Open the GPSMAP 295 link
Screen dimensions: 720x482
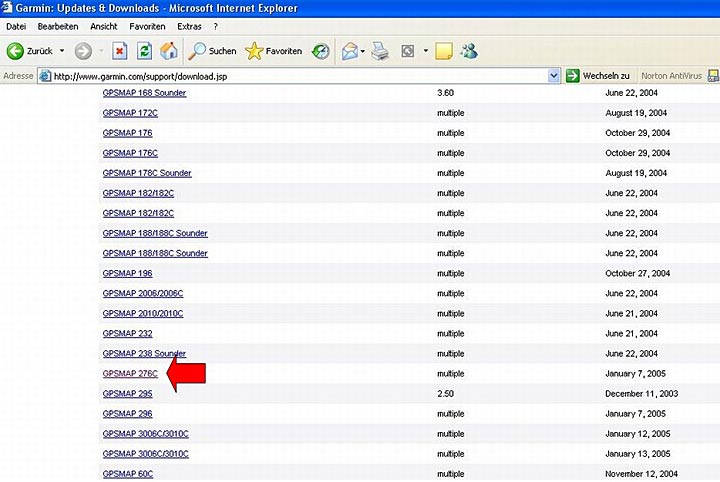point(127,393)
